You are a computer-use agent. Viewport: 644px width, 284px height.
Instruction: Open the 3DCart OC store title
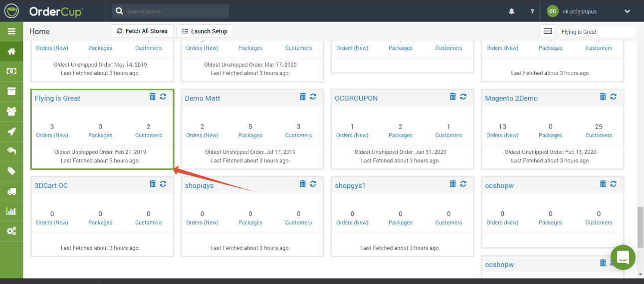[x=51, y=185]
